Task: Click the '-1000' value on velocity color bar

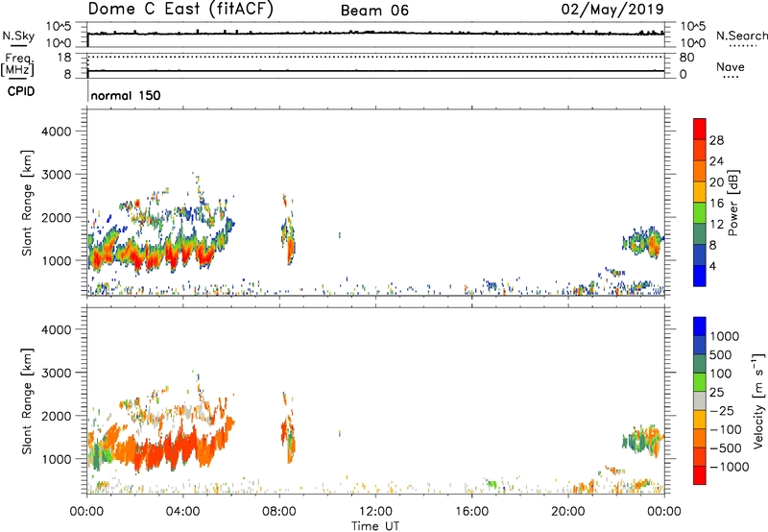Action: 730,467
